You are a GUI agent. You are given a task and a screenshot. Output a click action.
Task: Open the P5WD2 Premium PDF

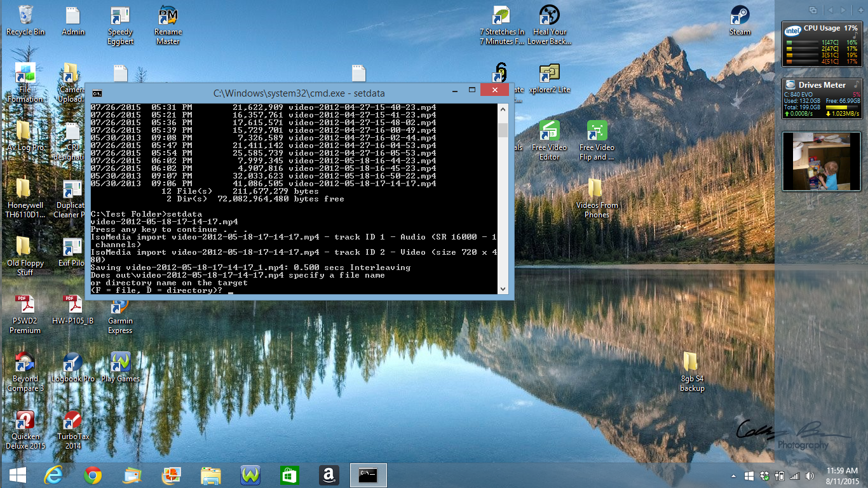tap(25, 314)
